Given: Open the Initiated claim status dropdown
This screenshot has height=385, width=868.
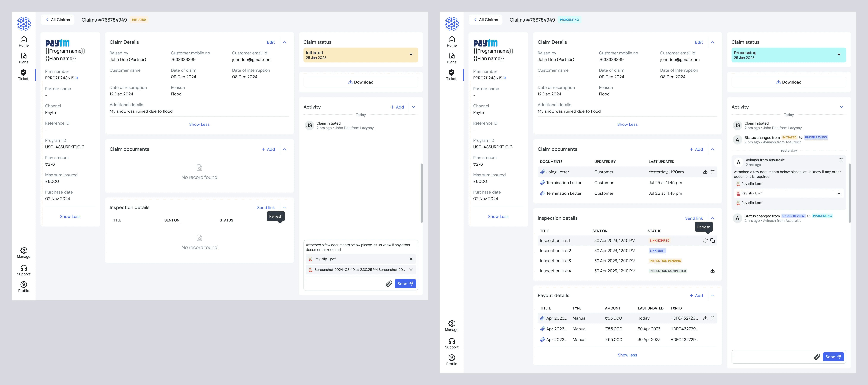Looking at the screenshot, I should [361, 55].
